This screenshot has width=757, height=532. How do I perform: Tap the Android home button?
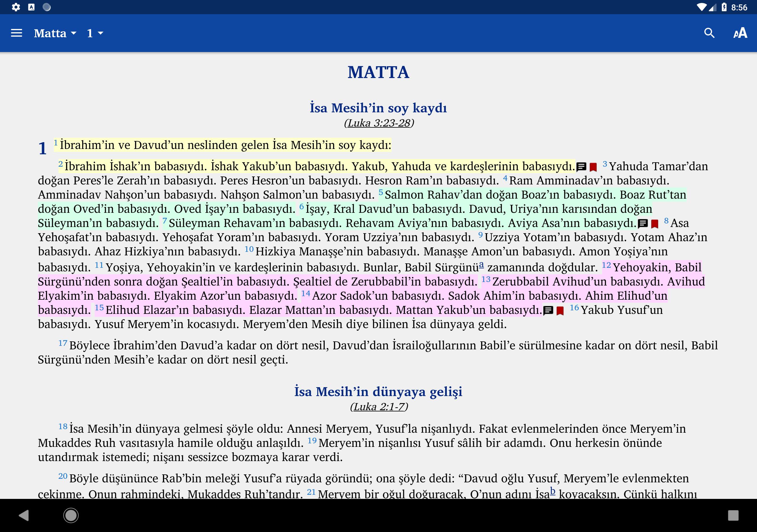(71, 515)
